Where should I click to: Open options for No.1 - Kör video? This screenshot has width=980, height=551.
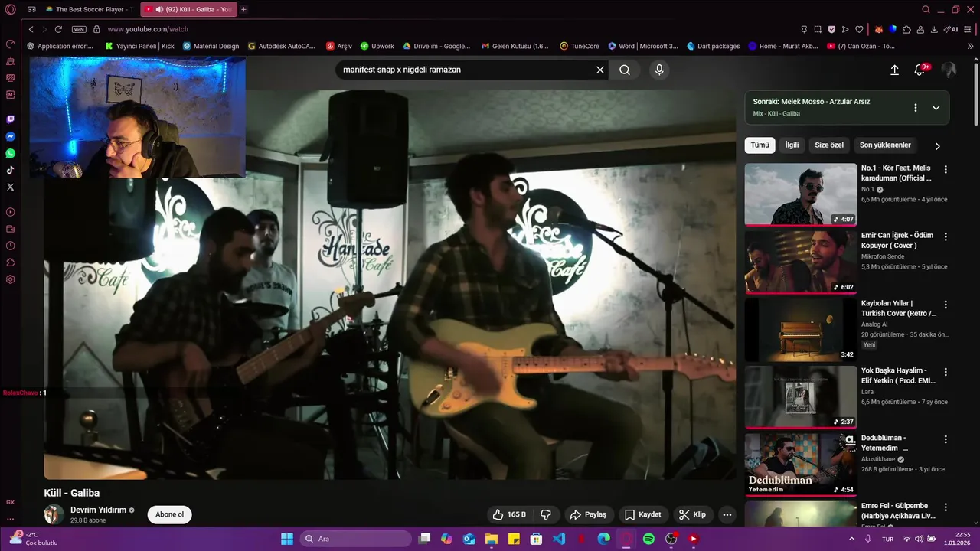(x=946, y=169)
